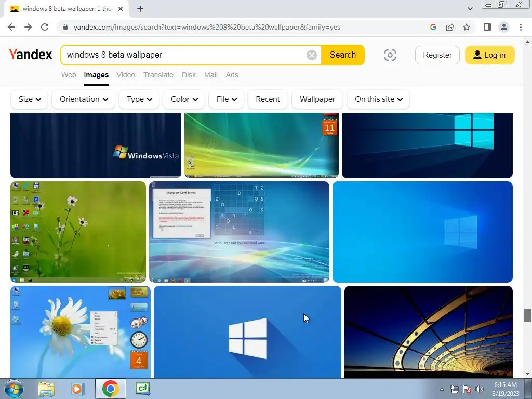Expand the Orientation filter dropdown
Screen dimensions: 532x399
coord(84,99)
